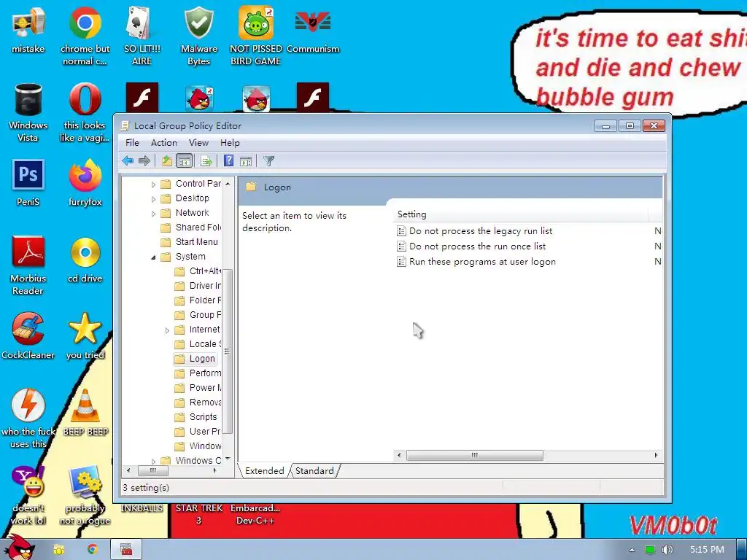Switch to the Standard tab
The image size is (747, 560).
coord(314,471)
